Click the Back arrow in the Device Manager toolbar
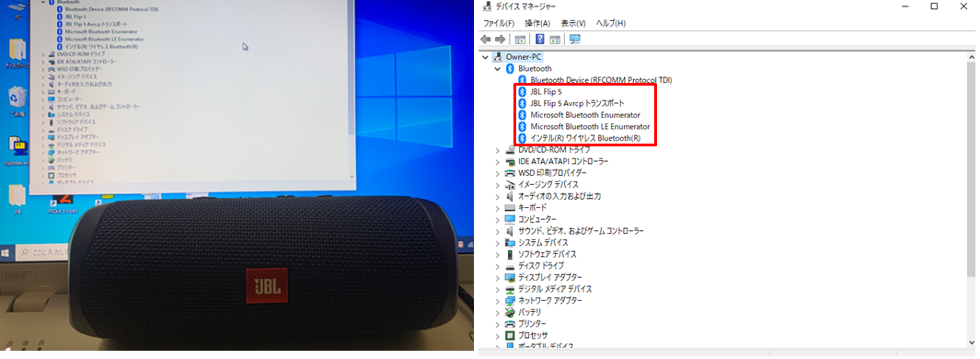This screenshot has width=980, height=359. [486, 40]
